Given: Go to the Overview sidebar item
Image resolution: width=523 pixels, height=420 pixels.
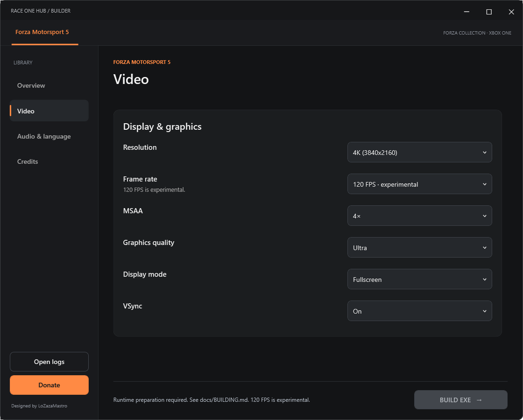Looking at the screenshot, I should (49, 86).
